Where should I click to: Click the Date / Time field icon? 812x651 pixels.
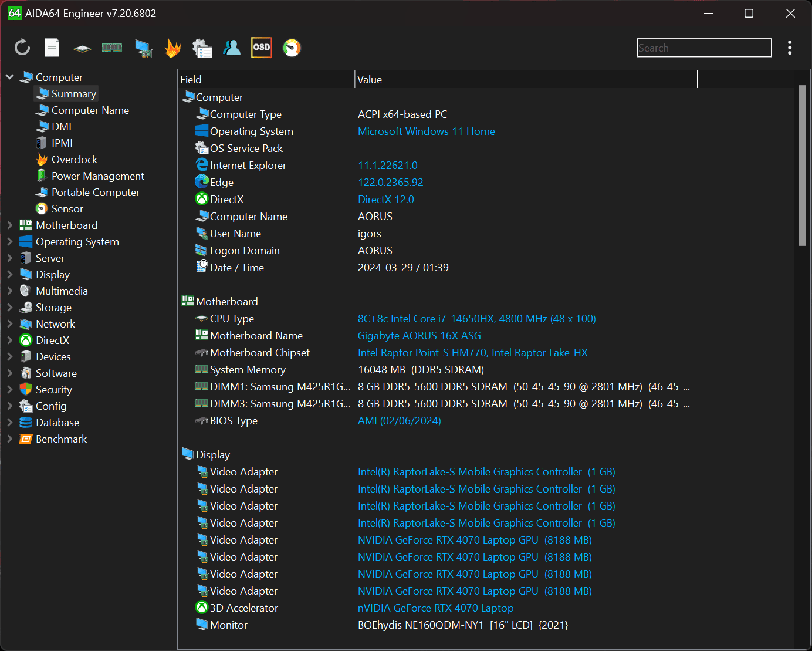coord(202,267)
